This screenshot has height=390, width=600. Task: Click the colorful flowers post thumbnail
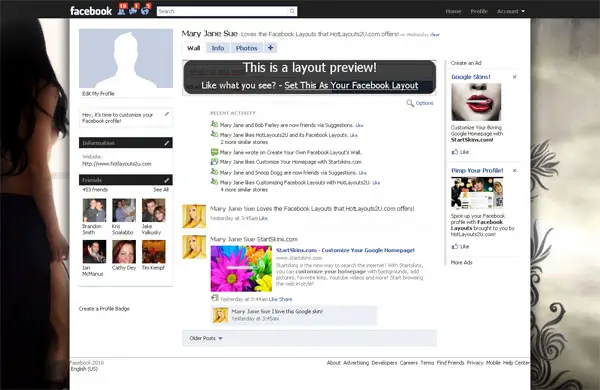[241, 269]
